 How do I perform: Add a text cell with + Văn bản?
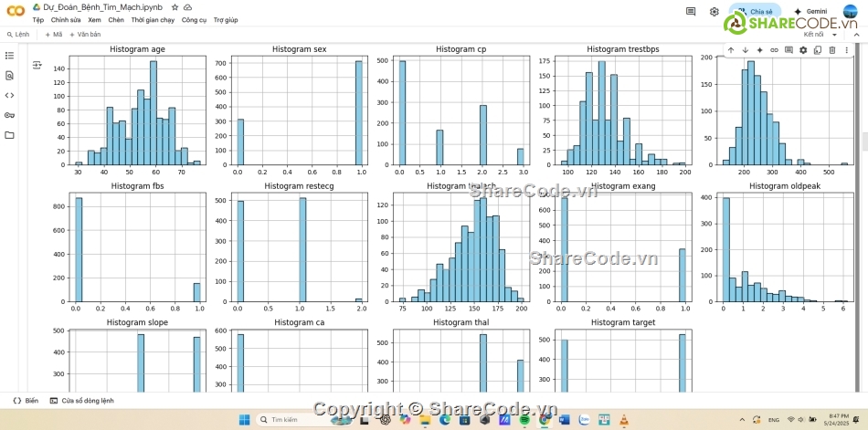85,35
